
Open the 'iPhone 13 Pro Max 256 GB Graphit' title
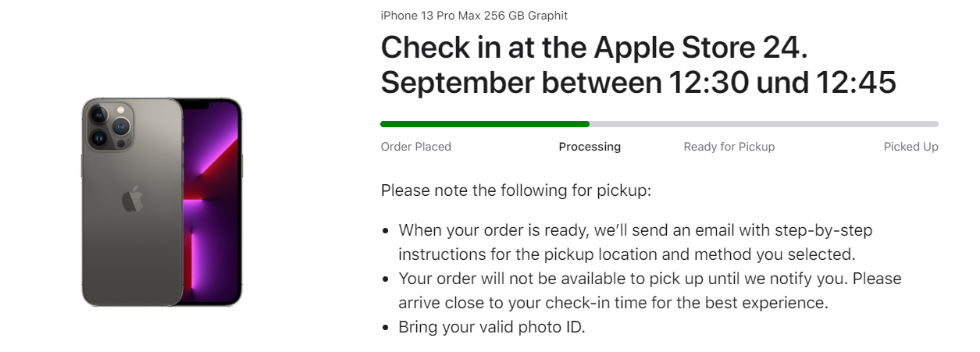point(474,16)
